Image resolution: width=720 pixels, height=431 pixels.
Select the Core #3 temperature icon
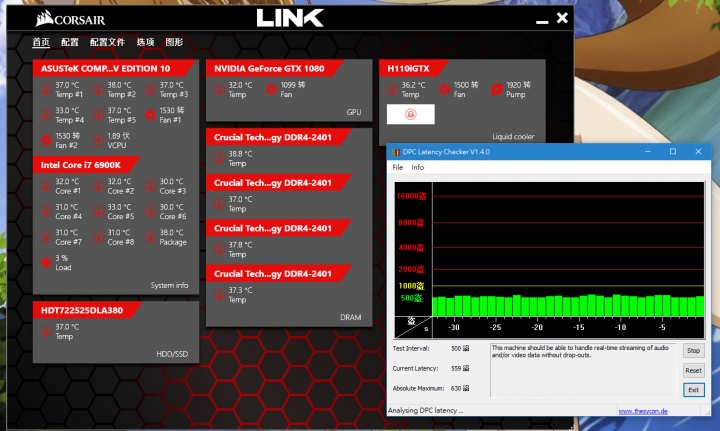tap(151, 186)
